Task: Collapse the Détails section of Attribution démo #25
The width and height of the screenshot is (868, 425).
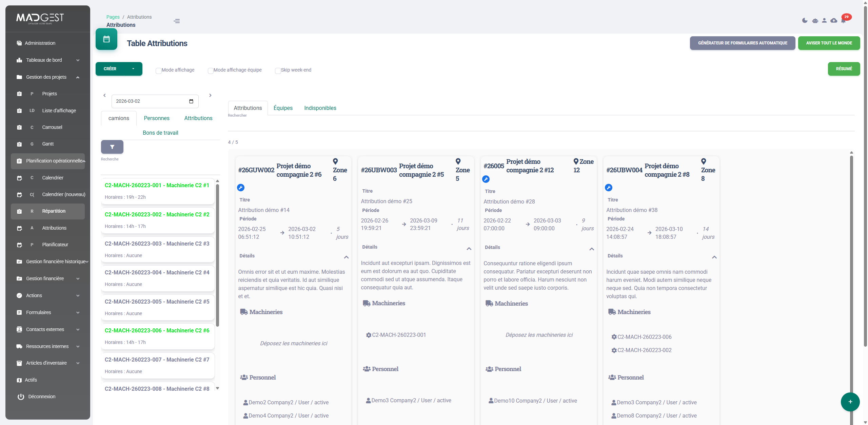Action: pos(469,249)
